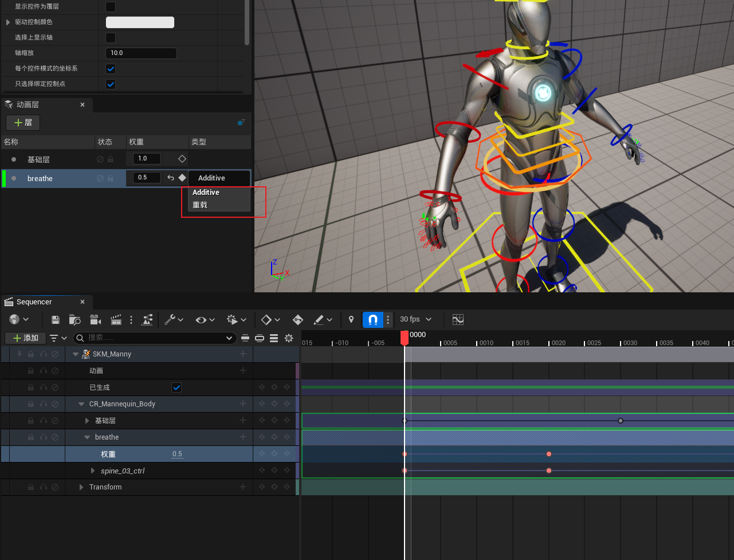Click the 基础层 weight keyframe diamond
The height and width of the screenshot is (560, 734).
182,159
